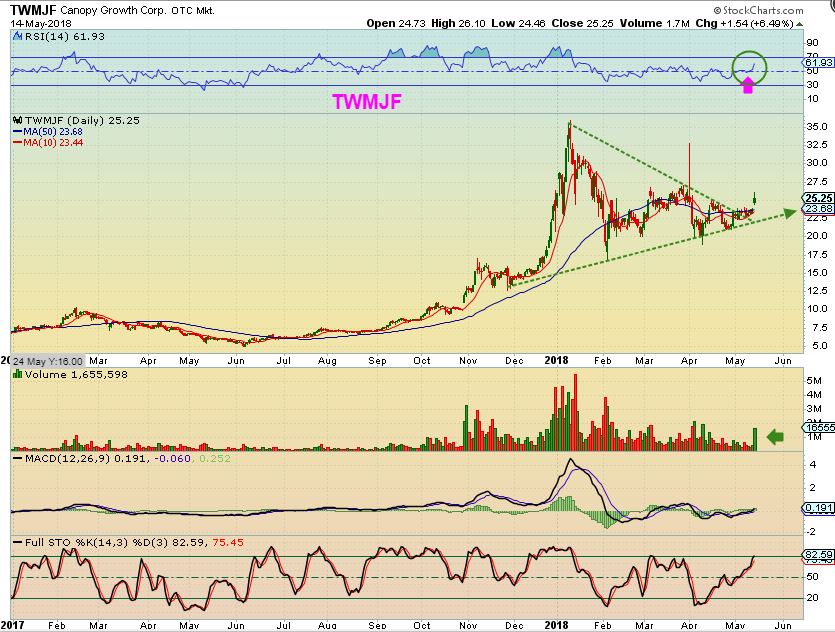
Task: Click the 5M volume axis label
Action: [x=814, y=381]
